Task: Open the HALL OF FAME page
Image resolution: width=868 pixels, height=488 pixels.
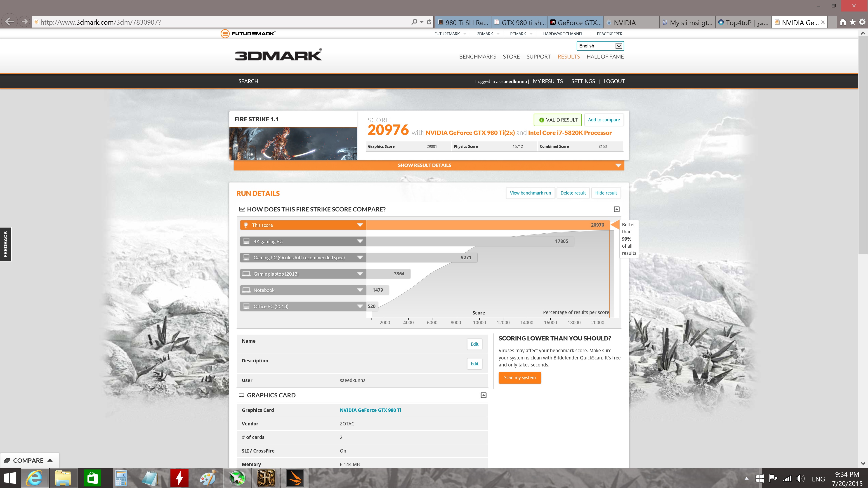Action: 605,56
